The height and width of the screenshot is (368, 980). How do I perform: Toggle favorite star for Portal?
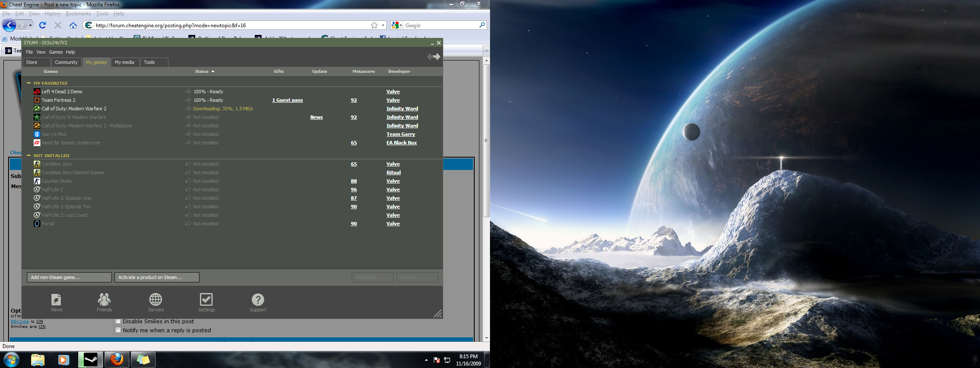(x=188, y=224)
